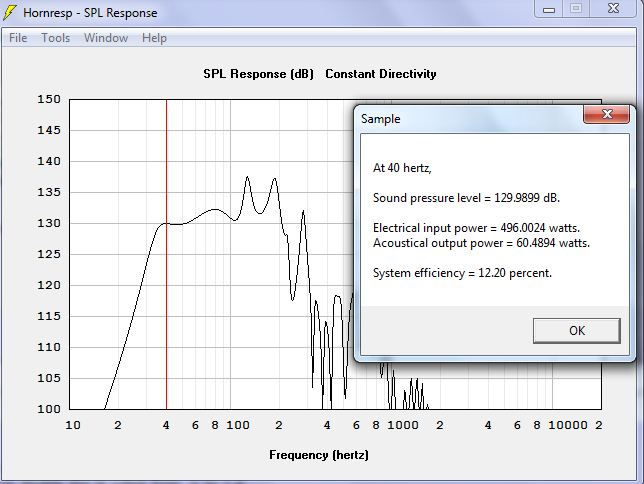Image resolution: width=644 pixels, height=484 pixels.
Task: Click the "Acoustical output power = 60.4894 watts." text
Action: (481, 243)
